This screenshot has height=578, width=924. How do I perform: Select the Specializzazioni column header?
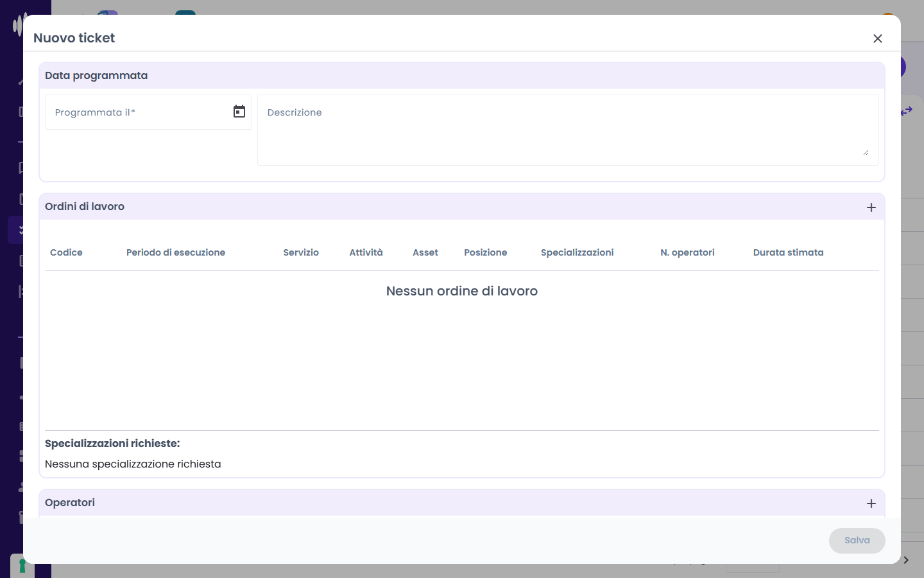click(577, 252)
